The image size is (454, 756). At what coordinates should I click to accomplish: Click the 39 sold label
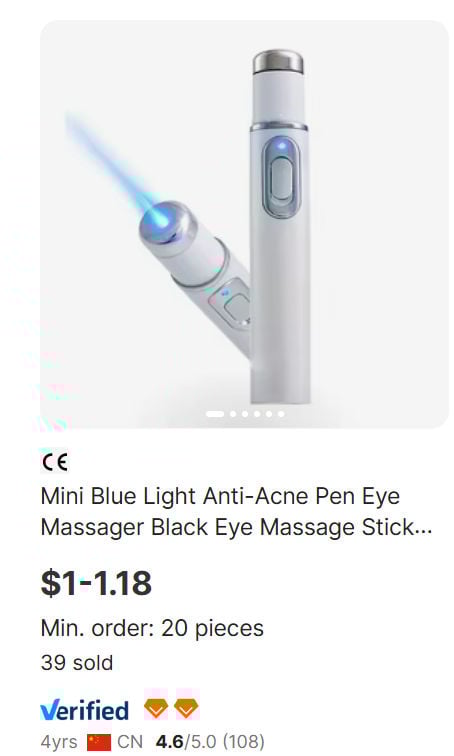(x=77, y=663)
